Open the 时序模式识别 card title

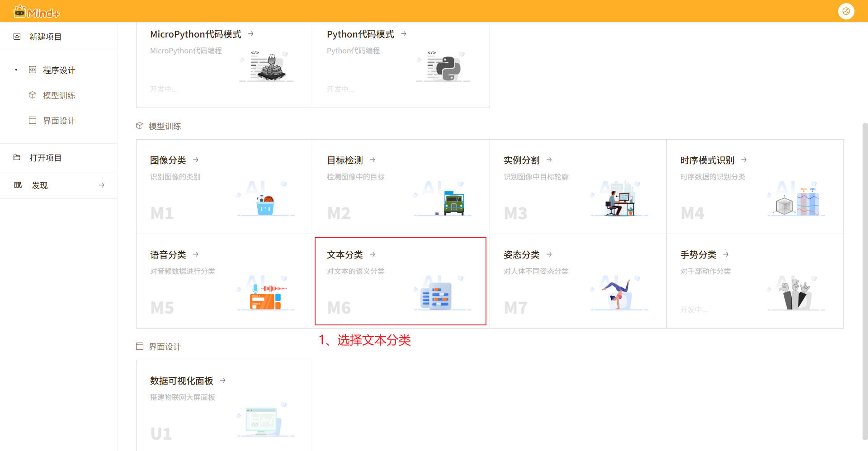pos(708,160)
